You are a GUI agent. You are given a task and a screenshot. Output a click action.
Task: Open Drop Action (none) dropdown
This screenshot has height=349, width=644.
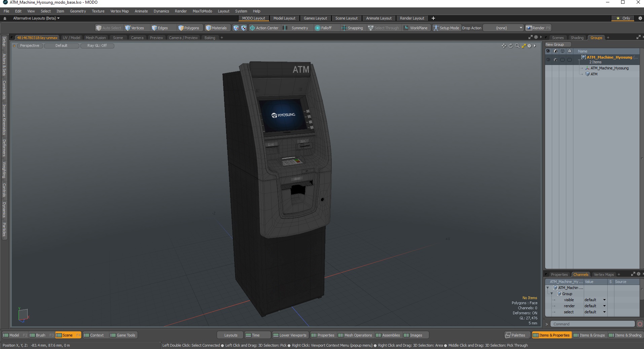(503, 28)
